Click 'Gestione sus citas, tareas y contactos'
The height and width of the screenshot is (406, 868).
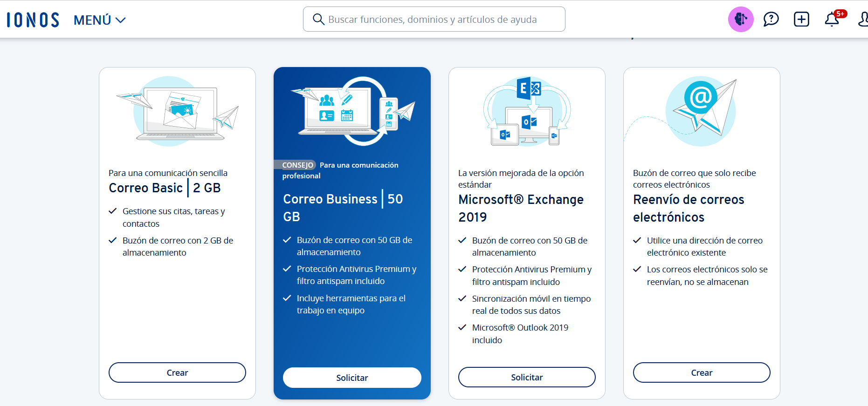click(x=173, y=217)
